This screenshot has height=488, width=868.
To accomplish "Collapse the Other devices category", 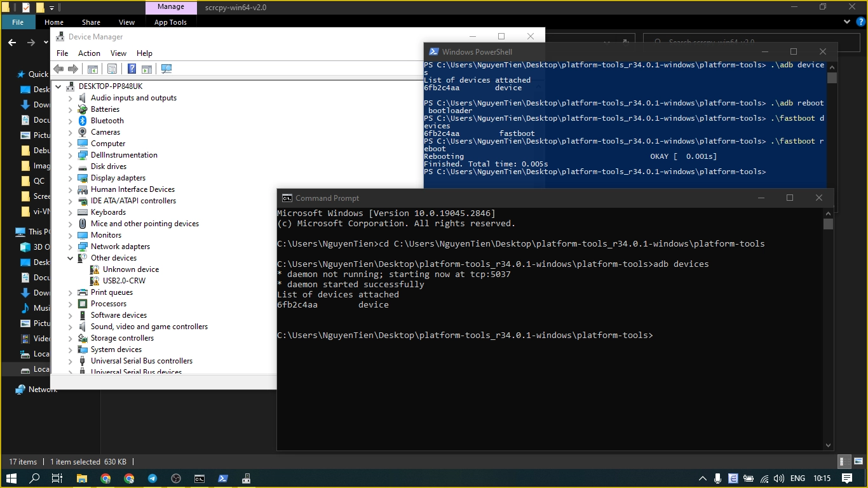I will (x=71, y=258).
